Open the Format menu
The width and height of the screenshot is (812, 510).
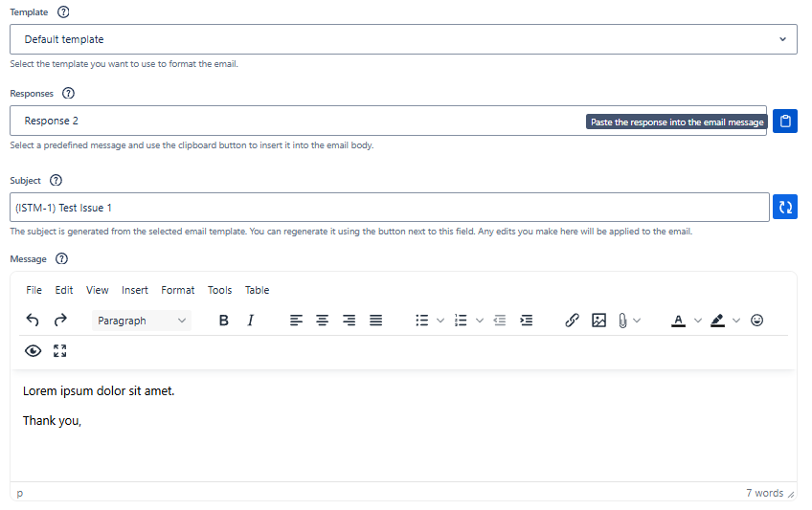pyautogui.click(x=177, y=290)
